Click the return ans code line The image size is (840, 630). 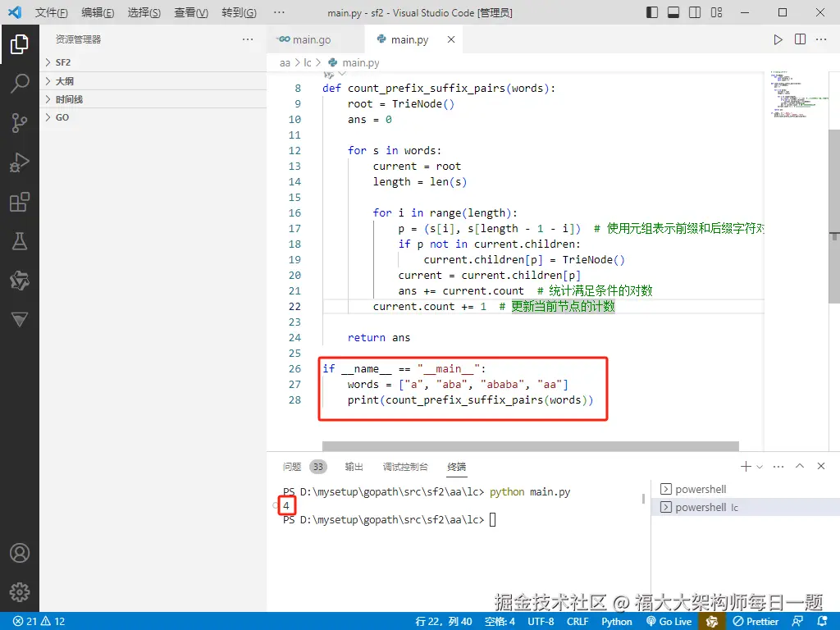pos(379,337)
